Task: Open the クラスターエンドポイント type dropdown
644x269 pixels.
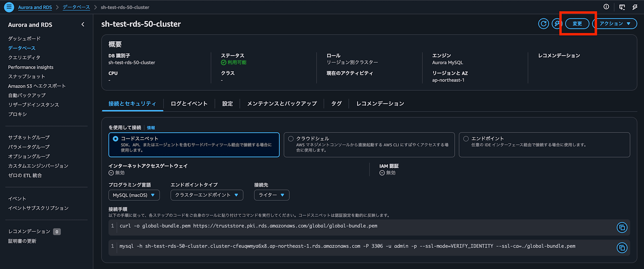Action: pyautogui.click(x=207, y=195)
